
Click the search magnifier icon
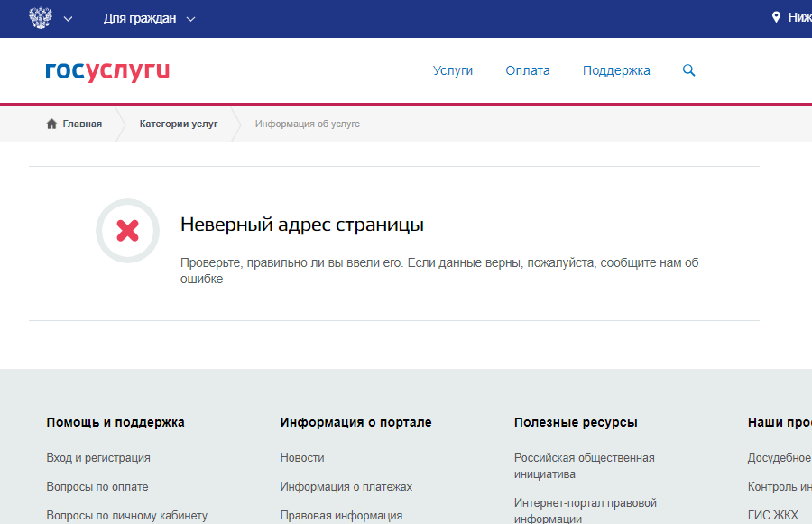pyautogui.click(x=688, y=70)
